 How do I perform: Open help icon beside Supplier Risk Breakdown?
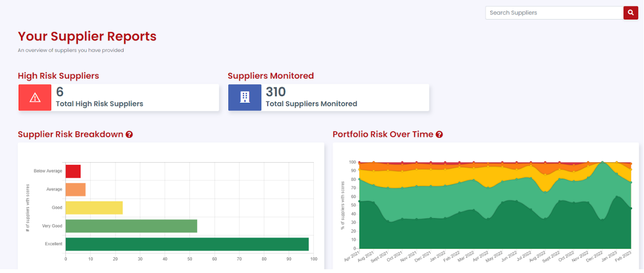coord(129,134)
